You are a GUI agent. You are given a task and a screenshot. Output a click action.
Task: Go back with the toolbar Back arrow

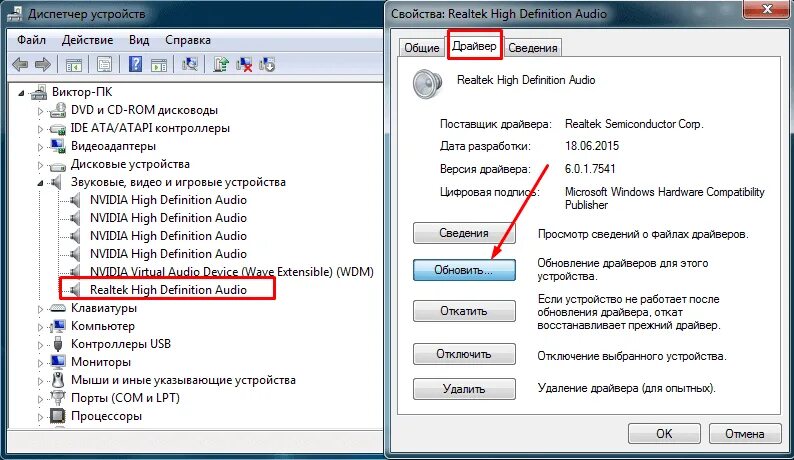[20, 64]
